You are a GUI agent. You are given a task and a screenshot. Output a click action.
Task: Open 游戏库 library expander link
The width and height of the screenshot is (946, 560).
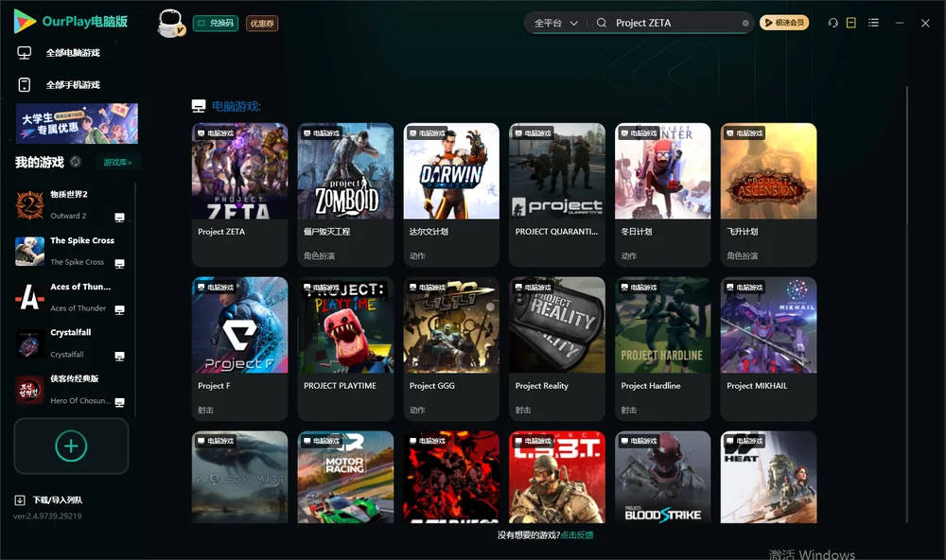click(x=117, y=163)
